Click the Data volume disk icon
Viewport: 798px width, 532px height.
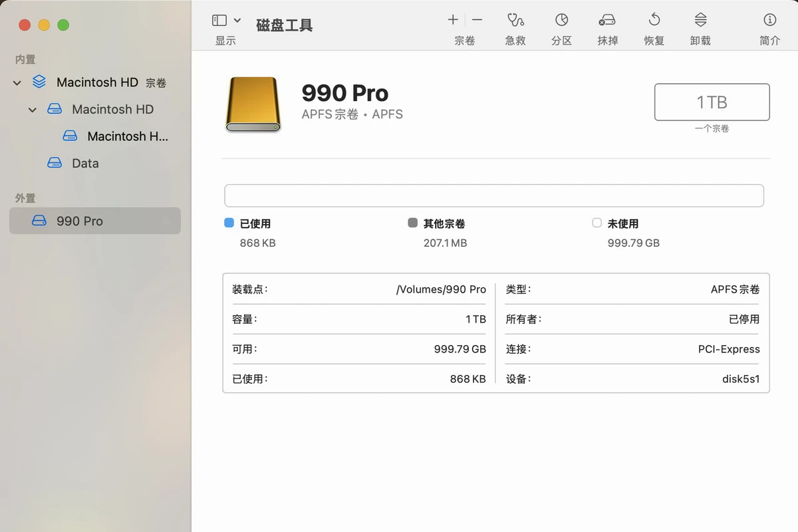[55, 164]
